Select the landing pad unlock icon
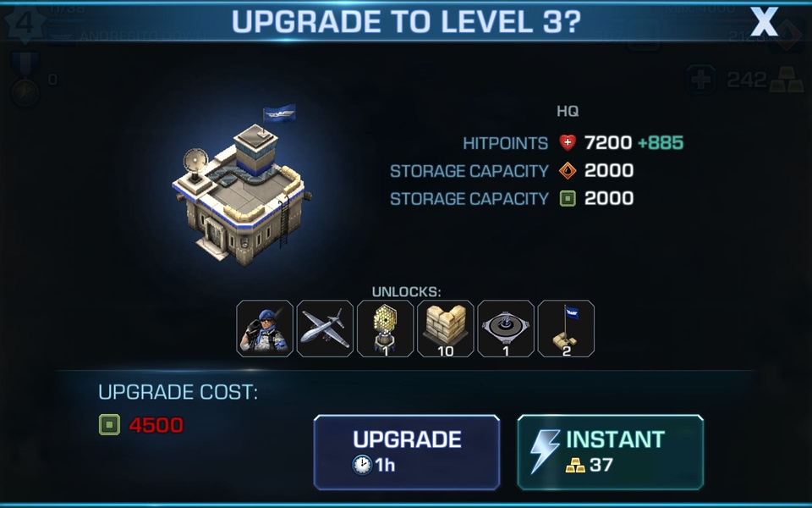Viewport: 812px width, 508px height. click(506, 329)
